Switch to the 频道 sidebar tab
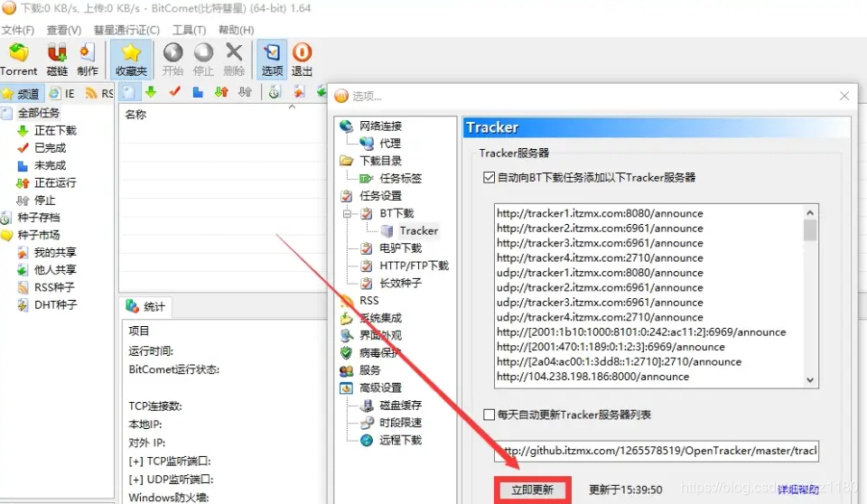This screenshot has height=504, width=867. 21,94
